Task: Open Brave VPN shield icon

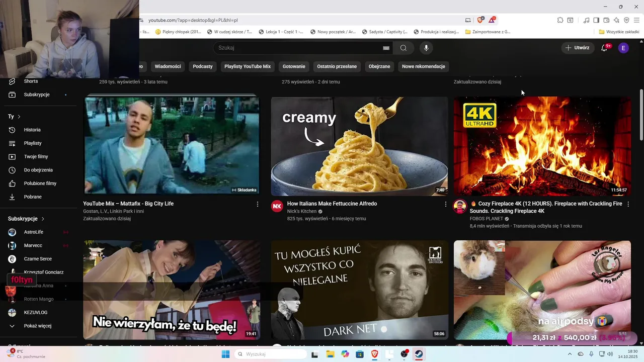Action: click(626, 20)
